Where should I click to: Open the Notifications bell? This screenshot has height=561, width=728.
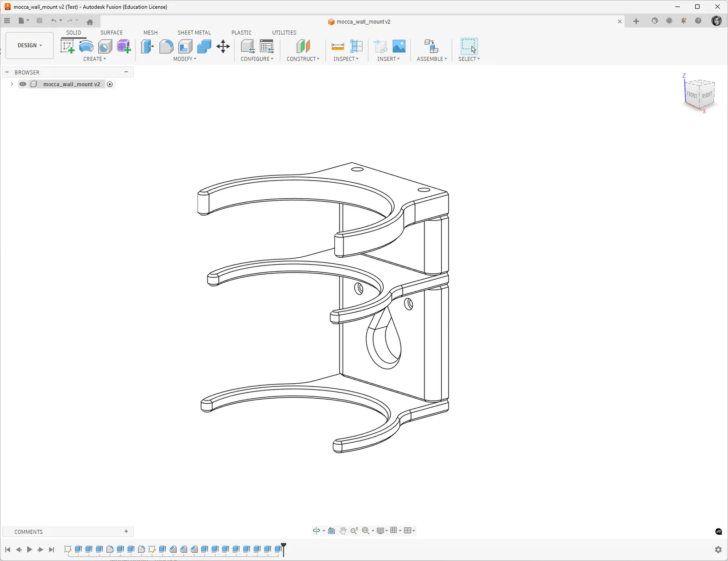click(684, 21)
